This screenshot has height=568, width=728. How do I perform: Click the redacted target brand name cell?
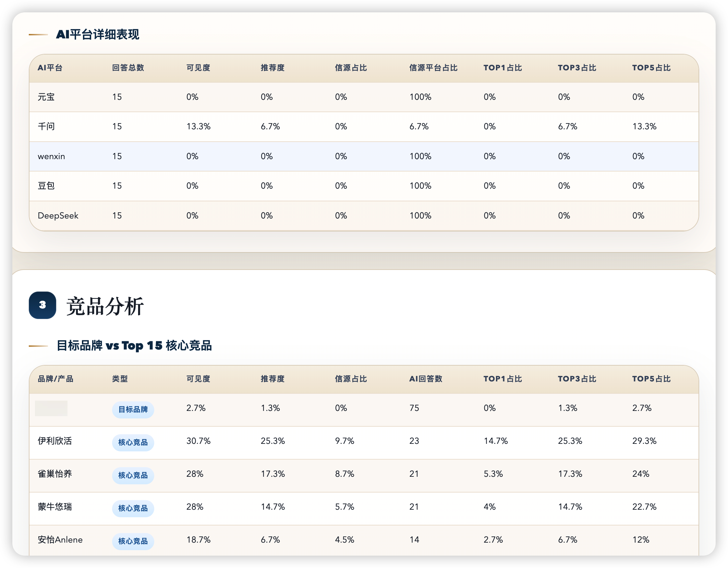[51, 408]
